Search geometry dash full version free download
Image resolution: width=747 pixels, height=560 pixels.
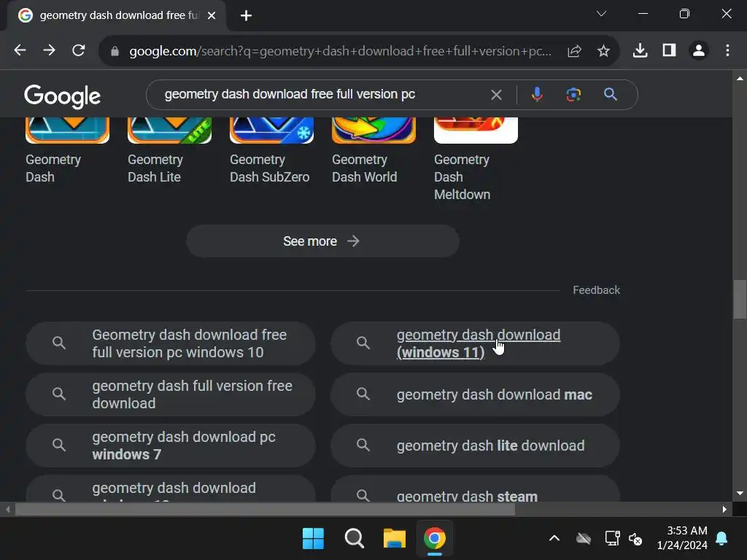171,394
